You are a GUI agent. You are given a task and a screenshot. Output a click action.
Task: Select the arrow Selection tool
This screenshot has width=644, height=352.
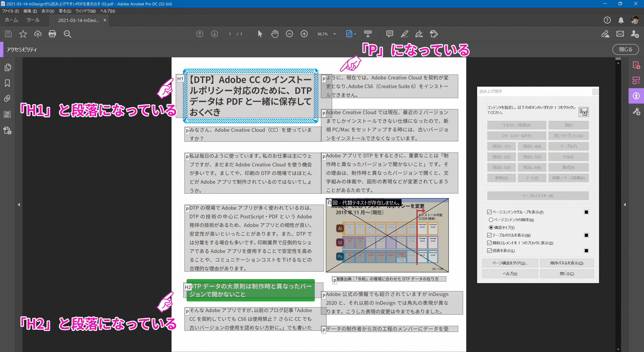[x=260, y=34]
